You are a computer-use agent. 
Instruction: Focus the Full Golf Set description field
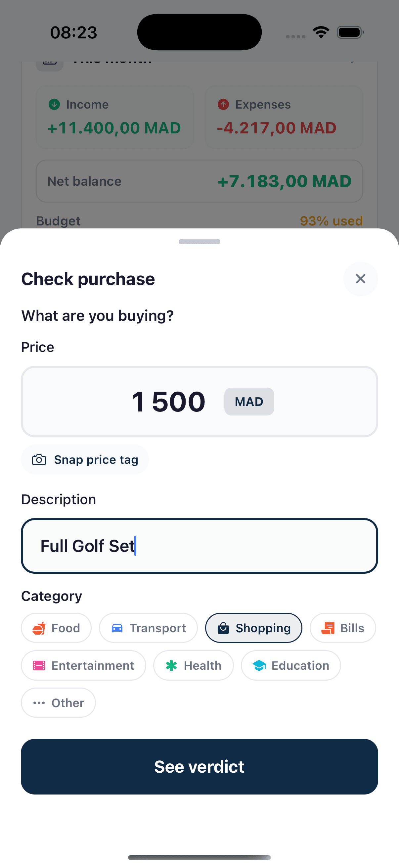pyautogui.click(x=199, y=546)
